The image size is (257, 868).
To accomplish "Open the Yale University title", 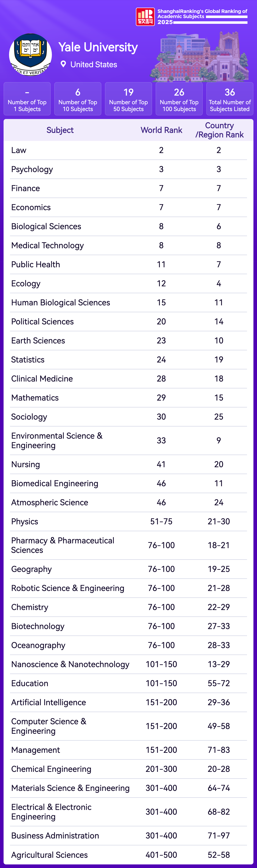I will pos(98,47).
